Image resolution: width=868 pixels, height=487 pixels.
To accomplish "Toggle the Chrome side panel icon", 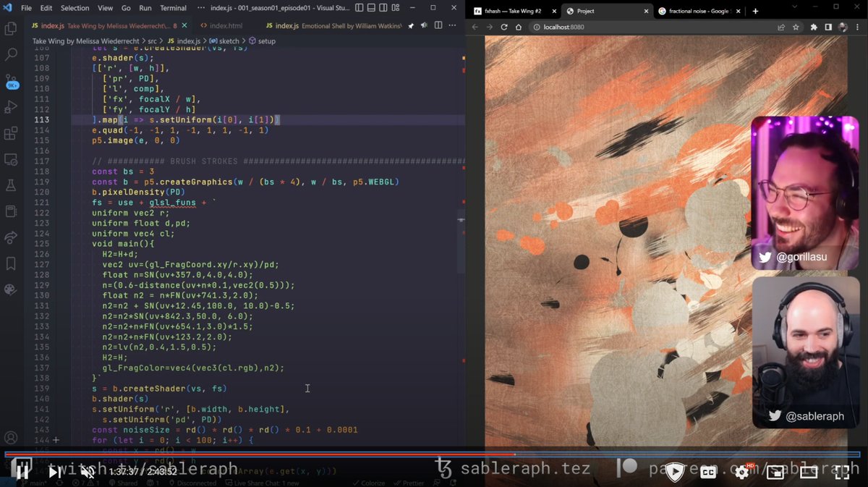I will coord(828,27).
